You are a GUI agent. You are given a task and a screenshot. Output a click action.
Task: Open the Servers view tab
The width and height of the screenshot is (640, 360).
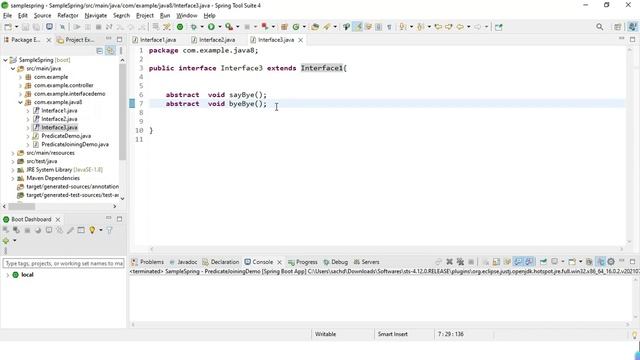pos(367,262)
